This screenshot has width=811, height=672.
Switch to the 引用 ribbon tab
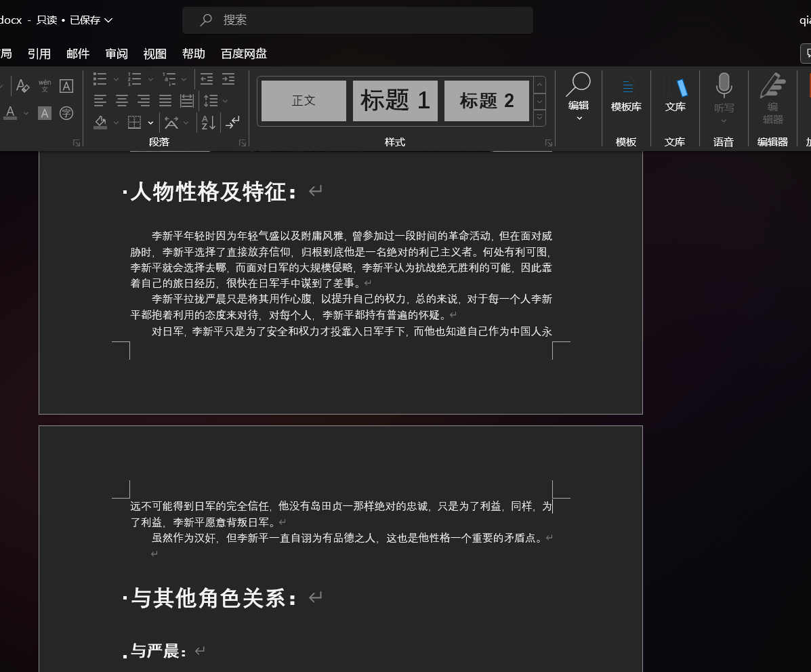(x=39, y=54)
